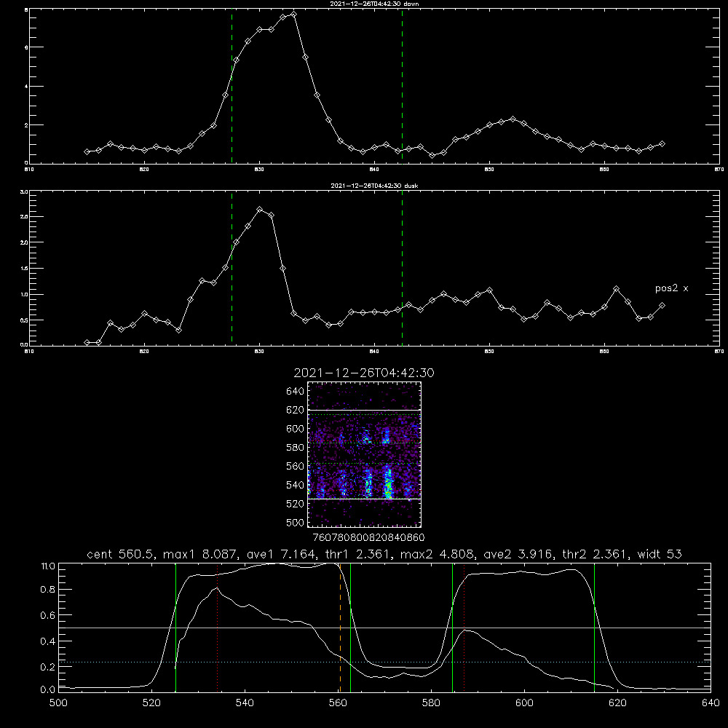
Task: Click the '580' y-axis label beside the heatmap
Action: pos(296,448)
